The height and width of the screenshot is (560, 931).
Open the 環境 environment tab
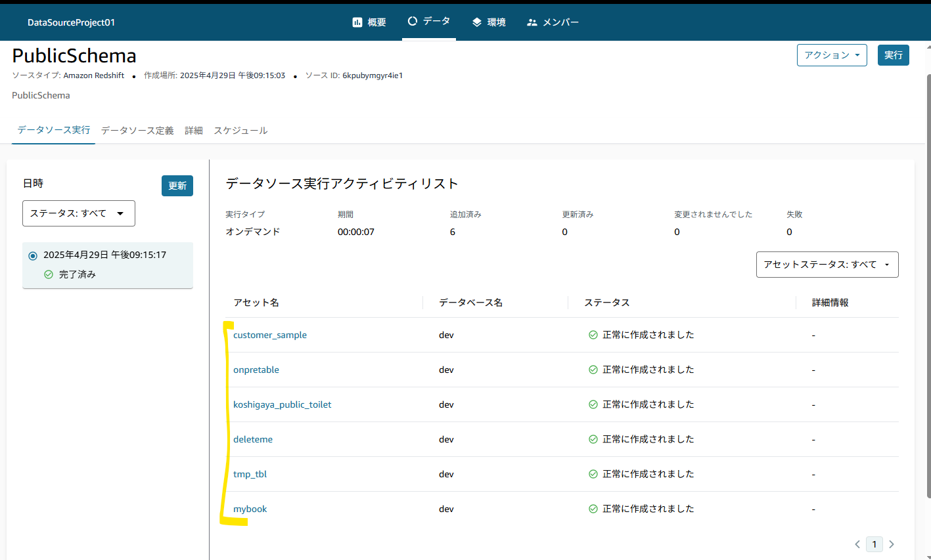coord(489,22)
